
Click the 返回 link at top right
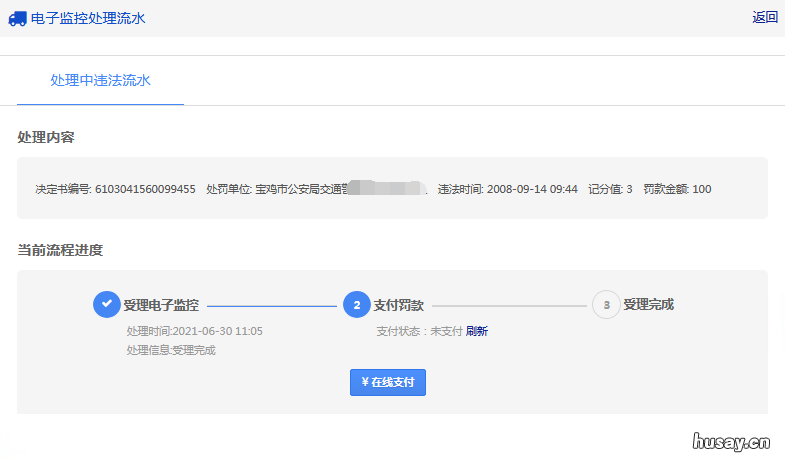[765, 17]
